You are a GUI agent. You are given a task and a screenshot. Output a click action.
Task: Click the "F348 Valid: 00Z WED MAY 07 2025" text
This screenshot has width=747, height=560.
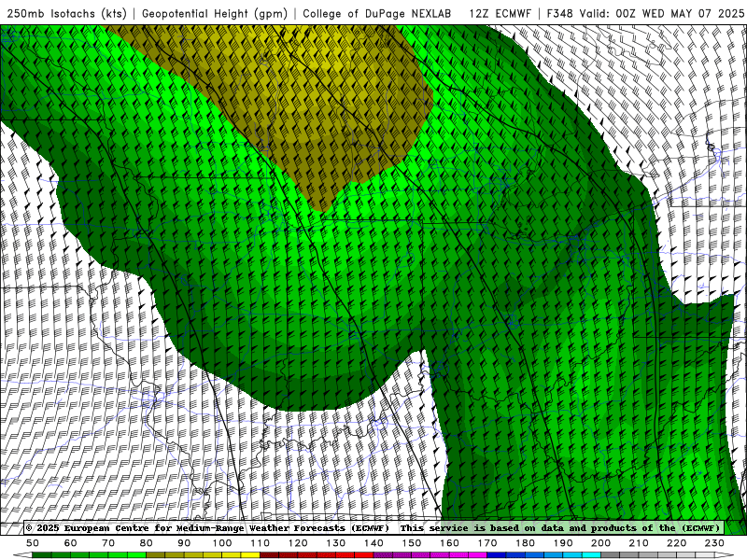point(645,14)
